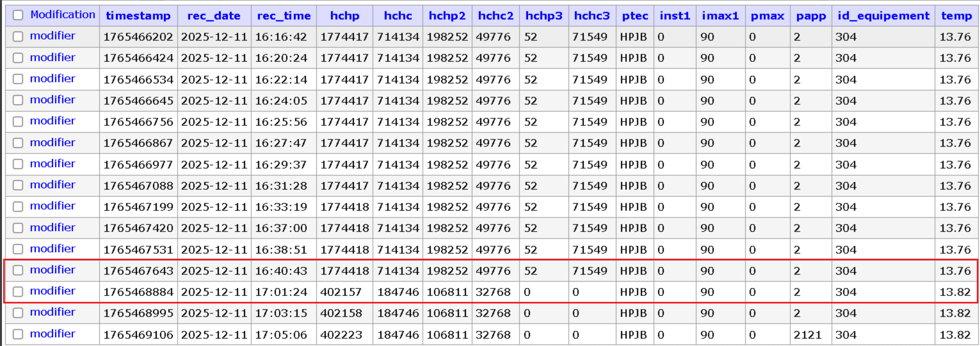Image resolution: width=980 pixels, height=346 pixels.
Task: Sort by id_equipement column header
Action: 883,16
